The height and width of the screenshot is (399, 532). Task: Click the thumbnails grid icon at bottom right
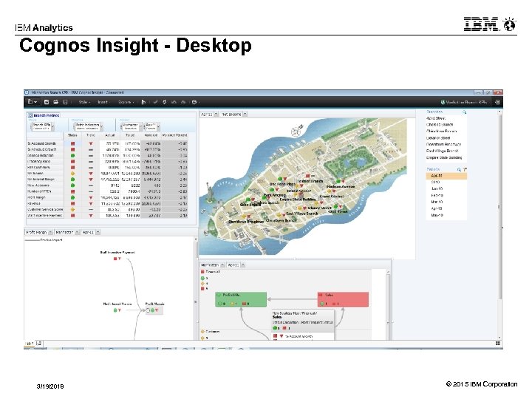pyautogui.click(x=498, y=344)
